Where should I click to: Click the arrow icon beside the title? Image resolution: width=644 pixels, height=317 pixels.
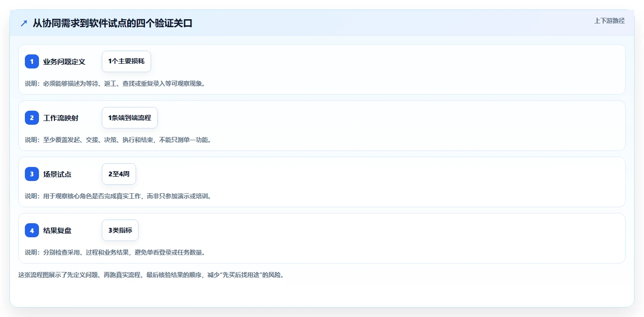[24, 23]
